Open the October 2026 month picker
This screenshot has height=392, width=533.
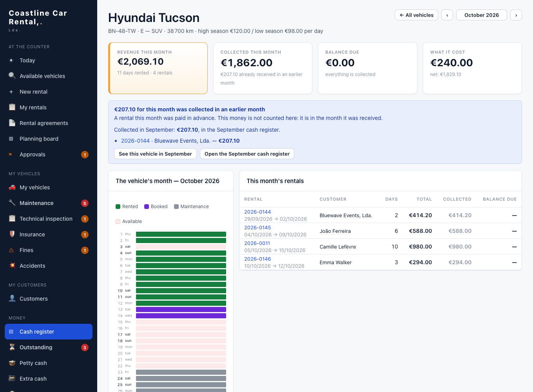482,15
